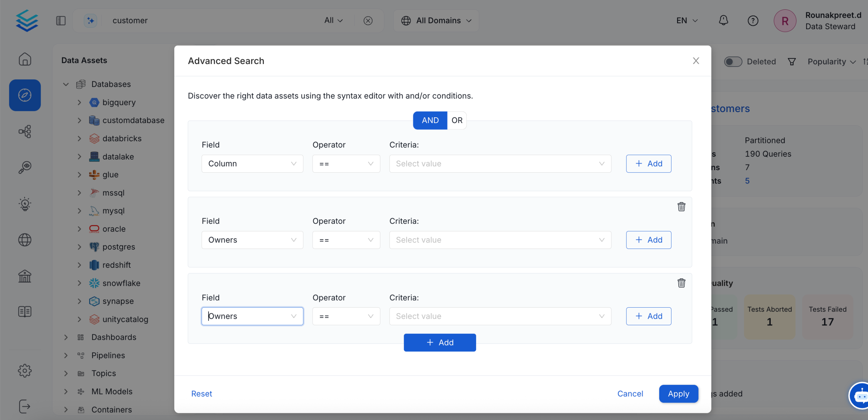Open the Home page from the sidebar

coord(25,59)
